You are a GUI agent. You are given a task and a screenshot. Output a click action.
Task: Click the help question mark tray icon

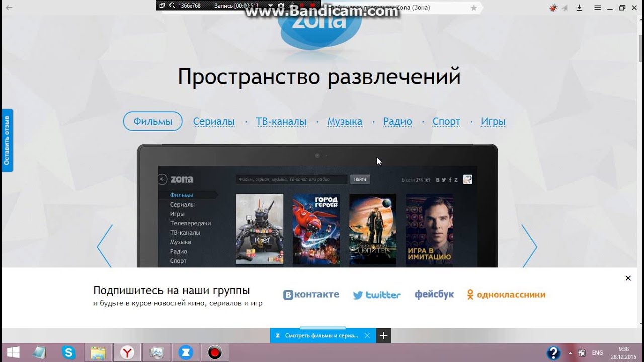click(x=553, y=353)
